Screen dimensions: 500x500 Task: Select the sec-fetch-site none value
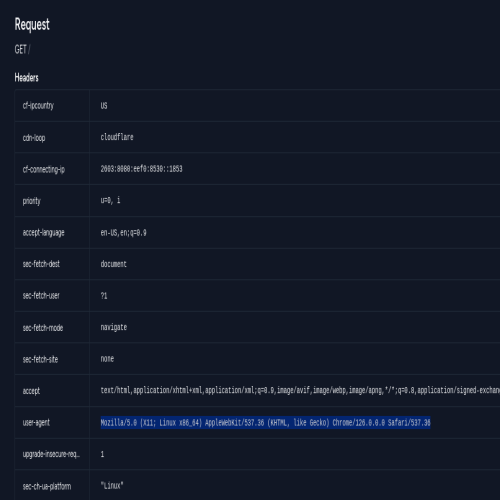tap(107, 359)
